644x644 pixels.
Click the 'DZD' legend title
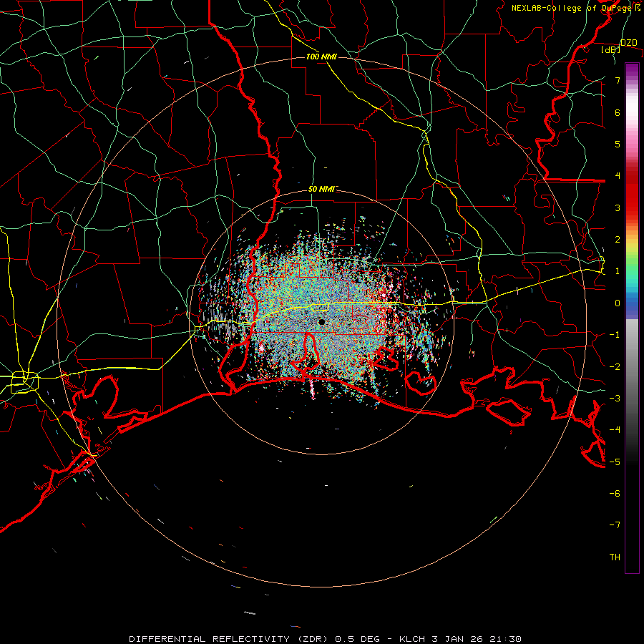pyautogui.click(x=629, y=42)
